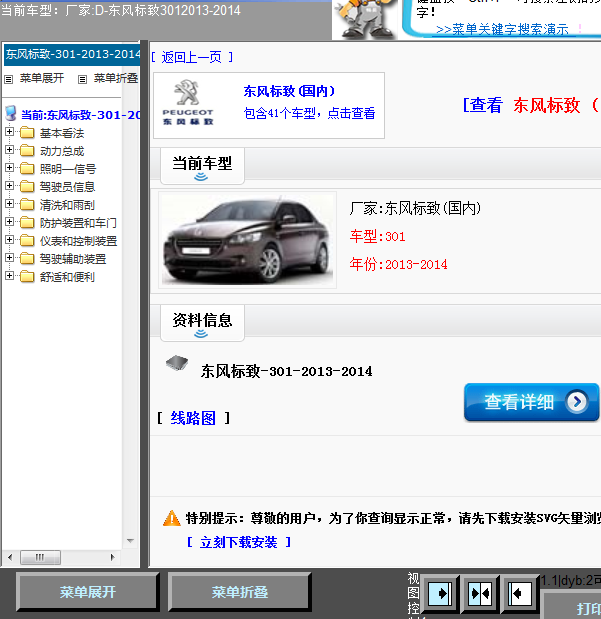Click the sidebar scroll-right arrow

pos(113,557)
